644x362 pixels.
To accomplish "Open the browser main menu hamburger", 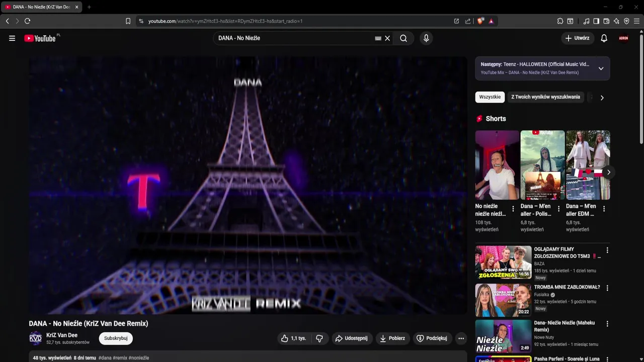I will (x=636, y=21).
